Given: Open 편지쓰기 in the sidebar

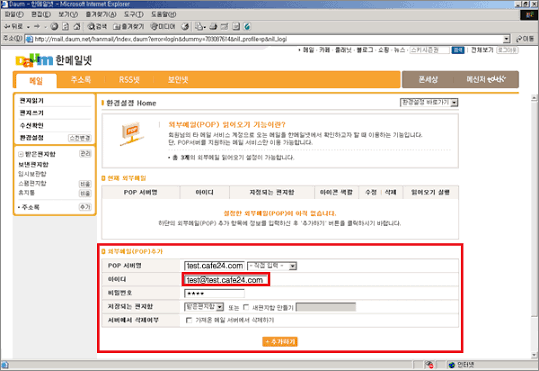Looking at the screenshot, I should [x=32, y=113].
